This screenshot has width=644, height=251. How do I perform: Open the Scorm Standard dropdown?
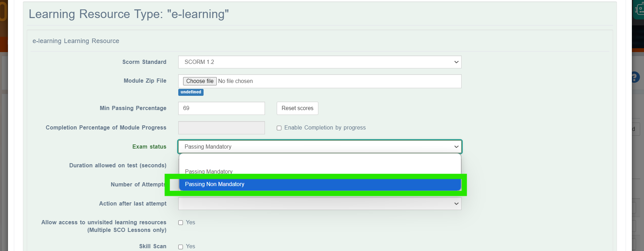coord(320,62)
